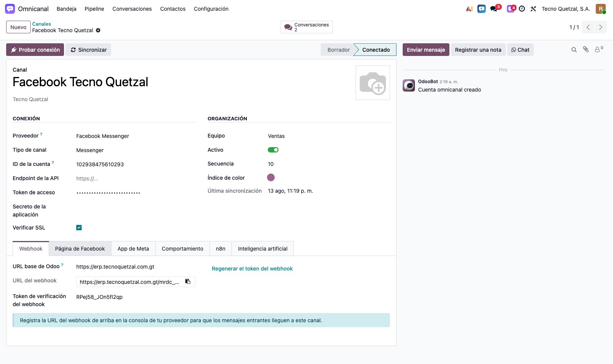This screenshot has height=364, width=613.
Task: Open the gear actions menu beside the record name
Action: pos(98,30)
